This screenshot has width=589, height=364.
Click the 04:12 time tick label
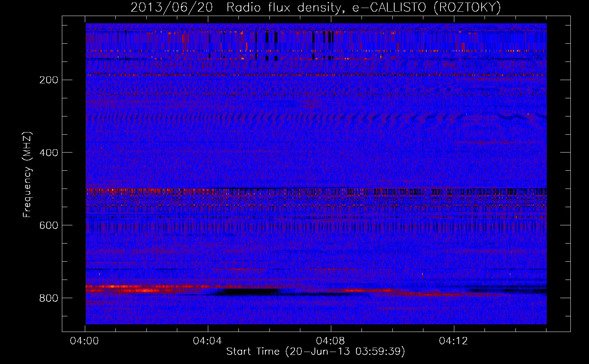pyautogui.click(x=454, y=341)
